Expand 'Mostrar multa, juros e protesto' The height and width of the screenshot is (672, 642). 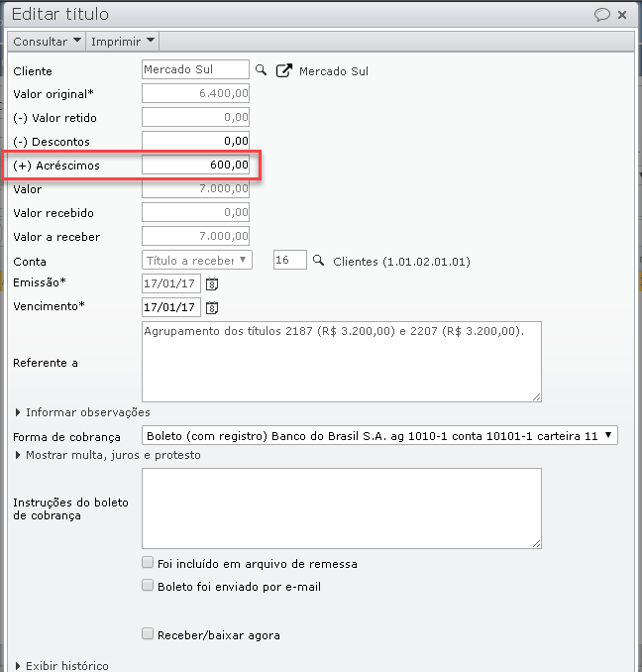(x=108, y=455)
